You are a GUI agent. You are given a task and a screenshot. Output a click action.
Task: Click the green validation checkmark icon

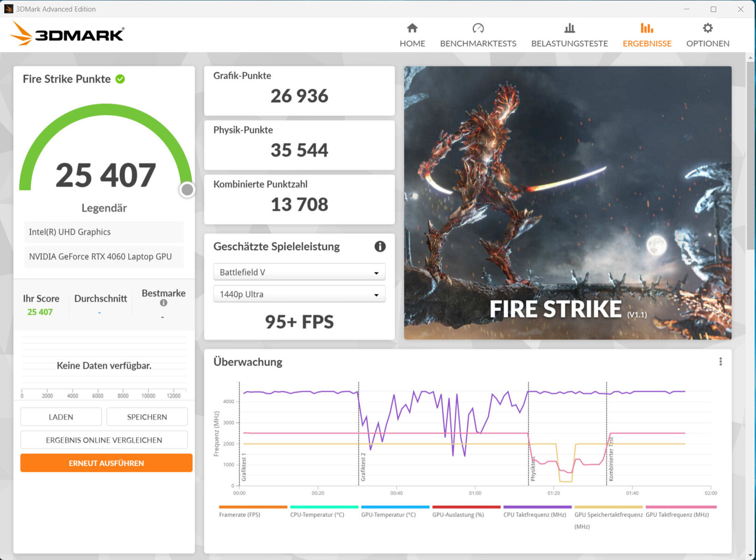pos(120,79)
